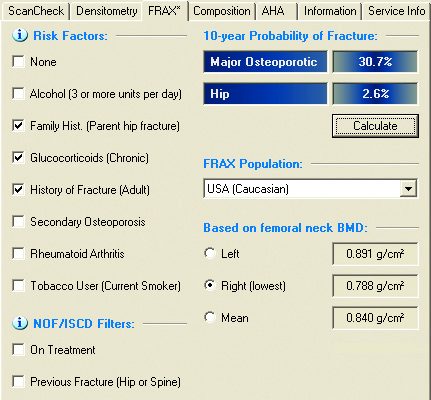Switch to the ScanCheck tab
The image size is (431, 400).
tap(36, 11)
